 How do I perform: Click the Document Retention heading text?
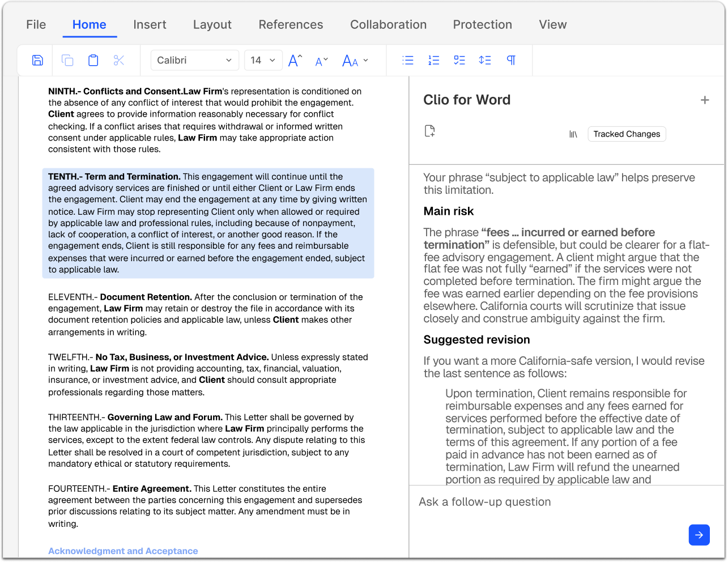coord(146,297)
